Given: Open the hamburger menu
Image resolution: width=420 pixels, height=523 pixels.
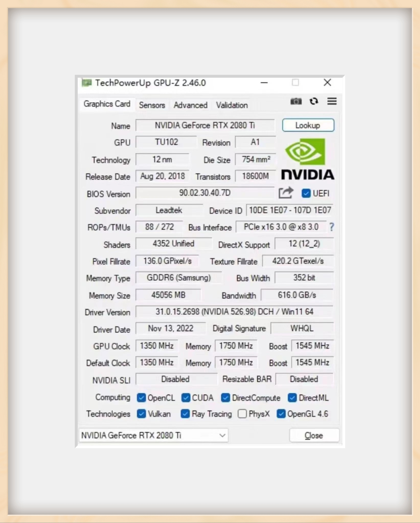Looking at the screenshot, I should 332,101.
